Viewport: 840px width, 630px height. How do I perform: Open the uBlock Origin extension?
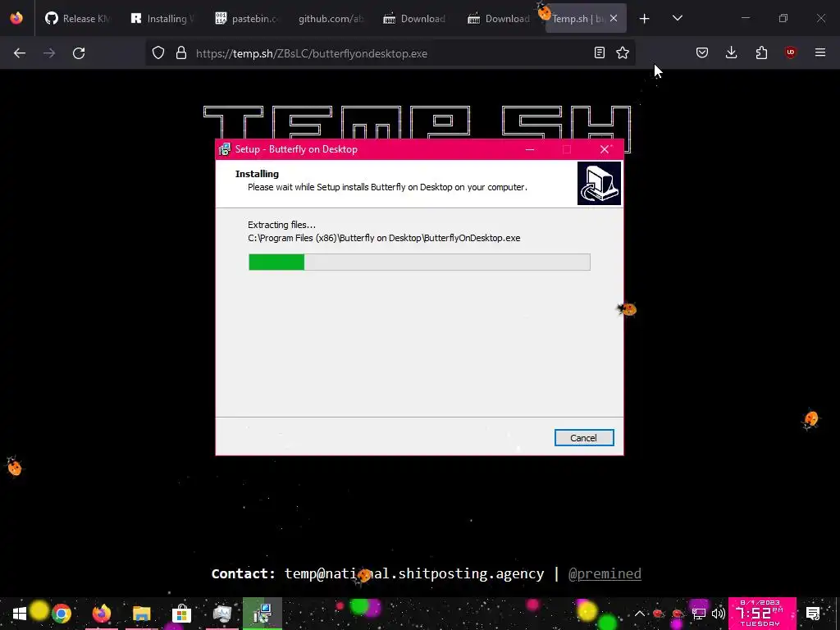[x=790, y=52]
